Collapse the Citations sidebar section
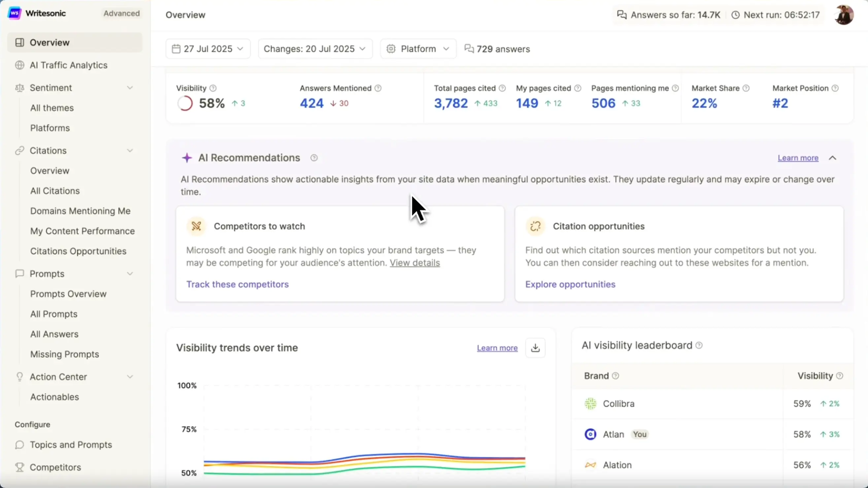Screen dimensions: 868x488 pyautogui.click(x=130, y=150)
